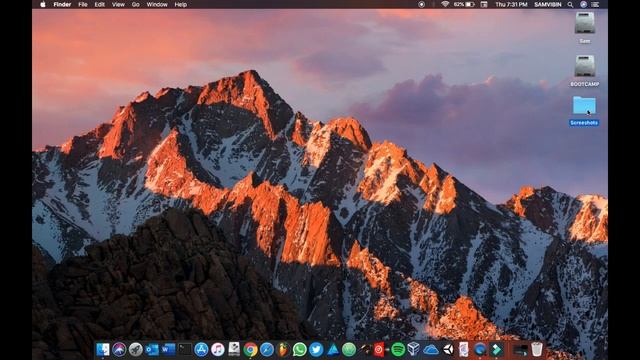
Task: Open the File menu
Action: pyautogui.click(x=83, y=4)
